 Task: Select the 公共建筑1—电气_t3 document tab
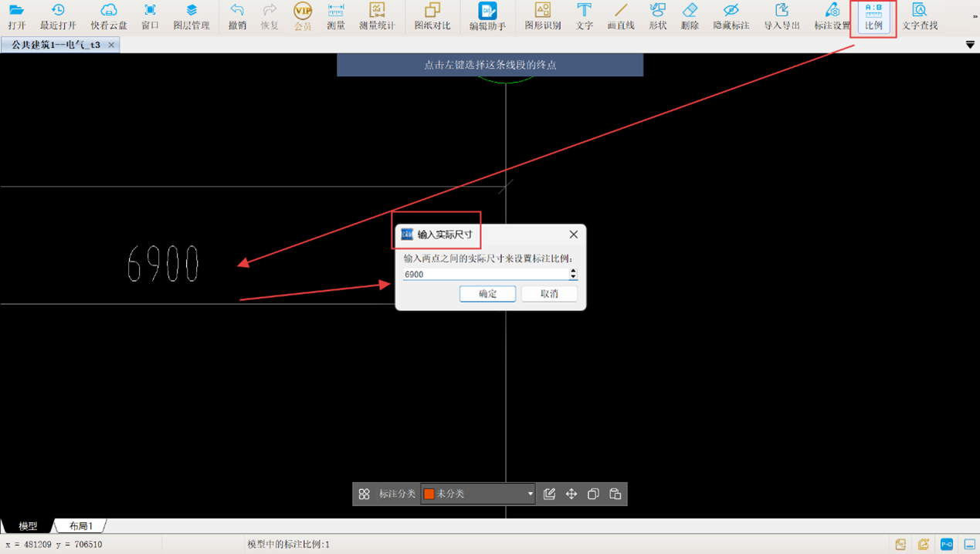click(56, 46)
